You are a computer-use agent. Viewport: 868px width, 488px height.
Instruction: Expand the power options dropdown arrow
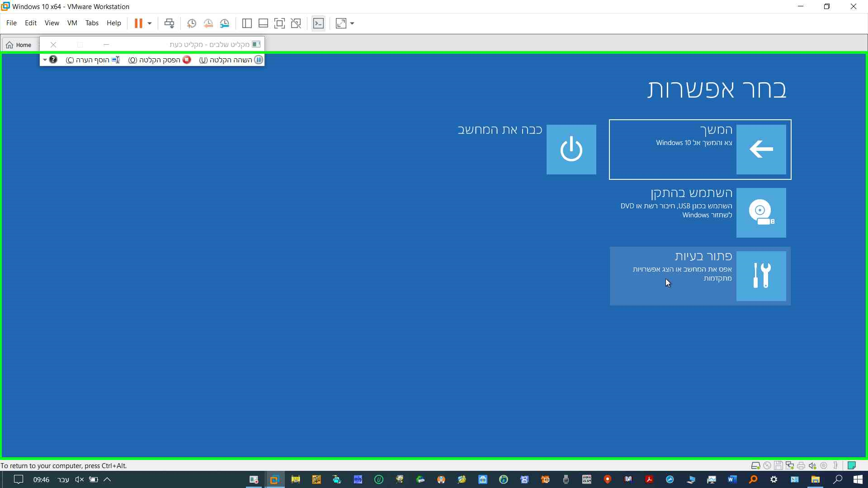click(x=150, y=23)
